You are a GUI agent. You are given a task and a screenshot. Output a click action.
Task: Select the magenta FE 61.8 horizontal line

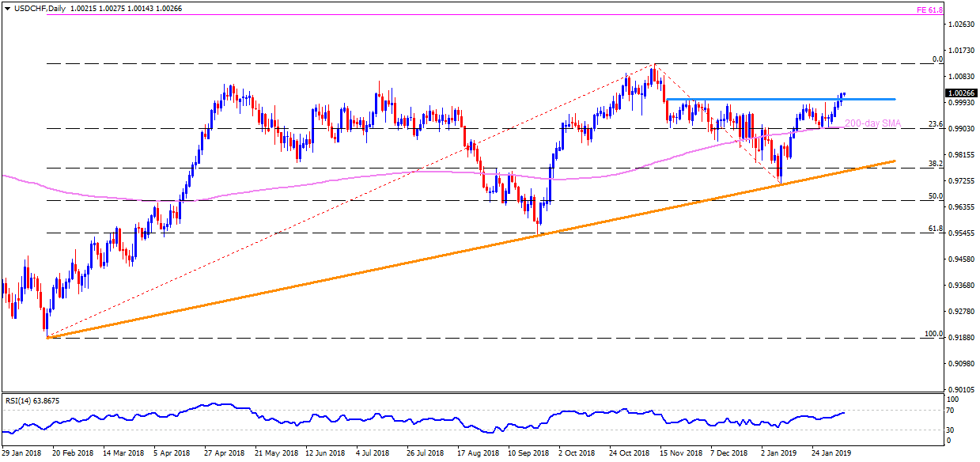(x=475, y=14)
